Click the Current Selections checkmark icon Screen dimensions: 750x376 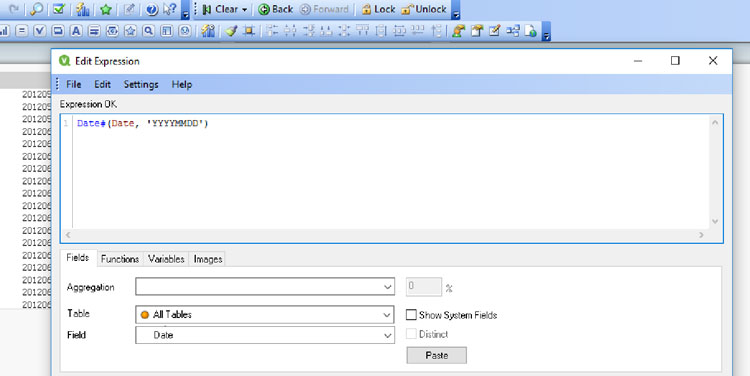(x=59, y=9)
